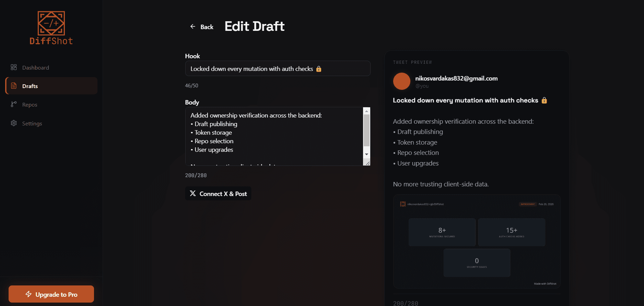Focus the Body text area
Image resolution: width=644 pixels, height=306 pixels.
[x=274, y=136]
